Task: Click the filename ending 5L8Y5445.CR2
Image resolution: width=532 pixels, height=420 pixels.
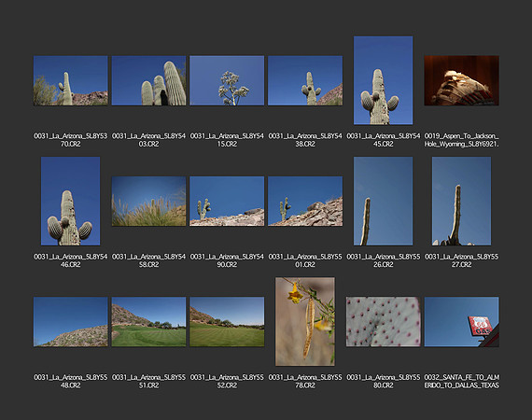Action: coord(384,140)
